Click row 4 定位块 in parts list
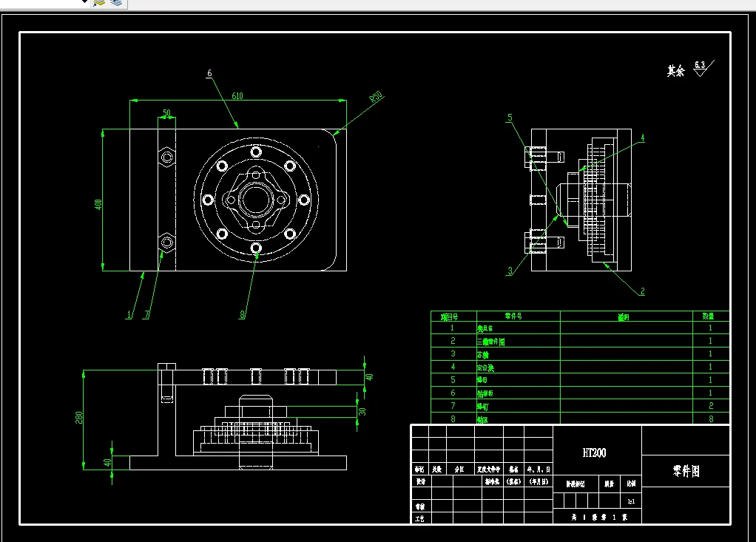Image resolution: width=756 pixels, height=542 pixels. tap(579, 367)
